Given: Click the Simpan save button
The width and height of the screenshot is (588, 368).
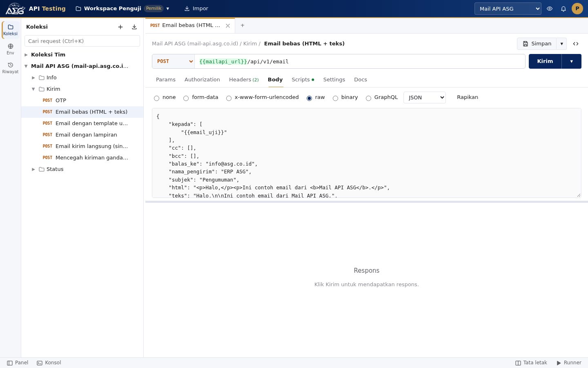Looking at the screenshot, I should (x=537, y=44).
